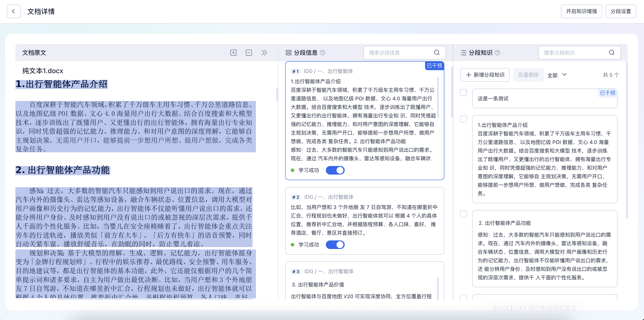Click heading 2. 出行智能体产品功能 in document
The height and width of the screenshot is (320, 644).
click(62, 170)
